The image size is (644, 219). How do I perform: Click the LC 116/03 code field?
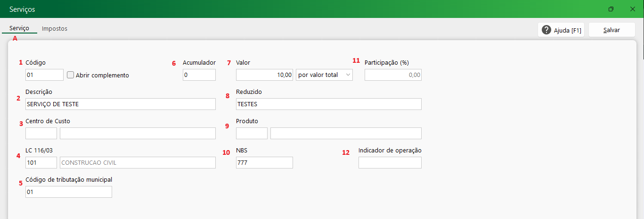(41, 162)
